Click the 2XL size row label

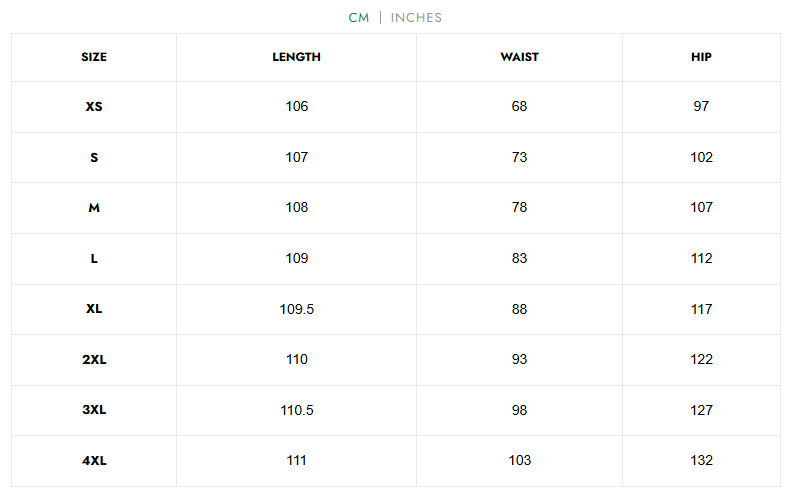tap(94, 360)
